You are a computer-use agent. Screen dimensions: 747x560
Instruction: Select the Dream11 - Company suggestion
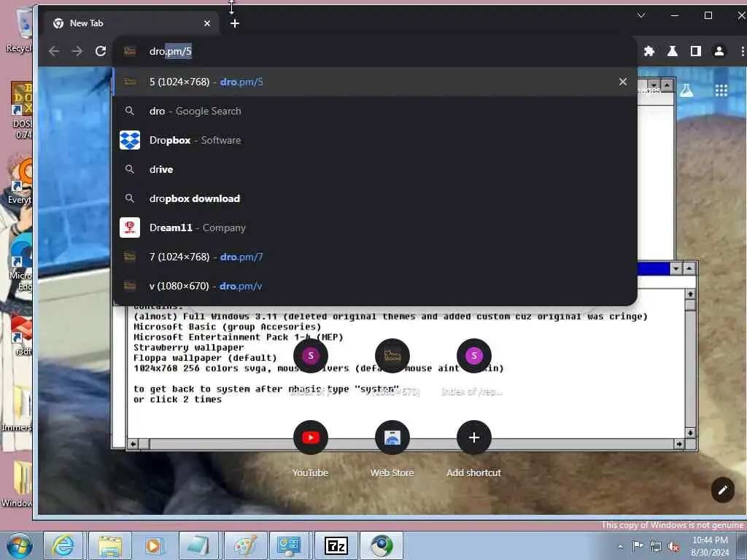coord(375,227)
